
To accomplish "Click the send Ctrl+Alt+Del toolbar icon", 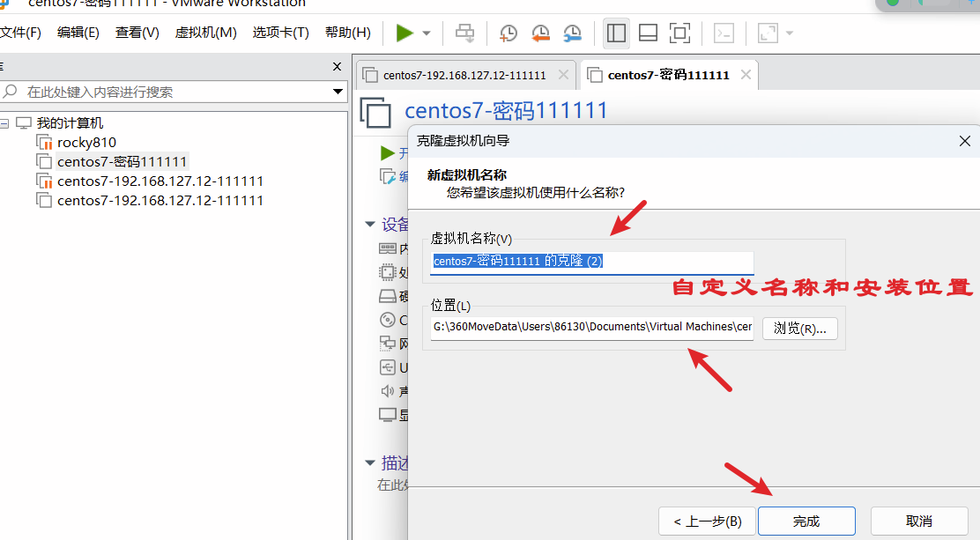I will (464, 33).
